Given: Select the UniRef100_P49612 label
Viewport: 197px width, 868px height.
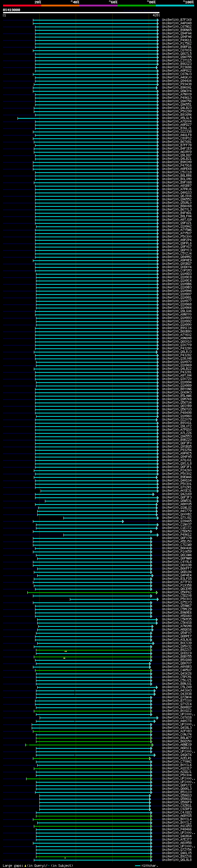Looking at the screenshot, I should point(176,535).
